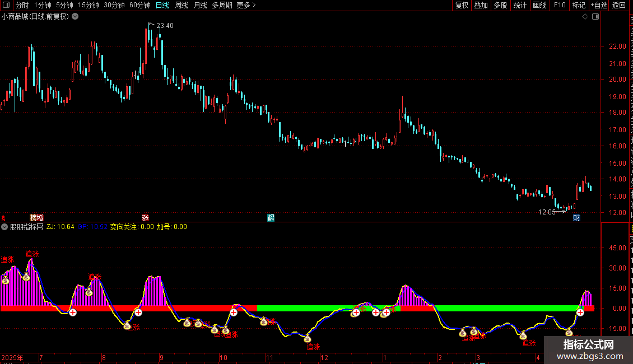Select the 60分钟 period tab
Screen dimensions: 633x364
point(139,5)
